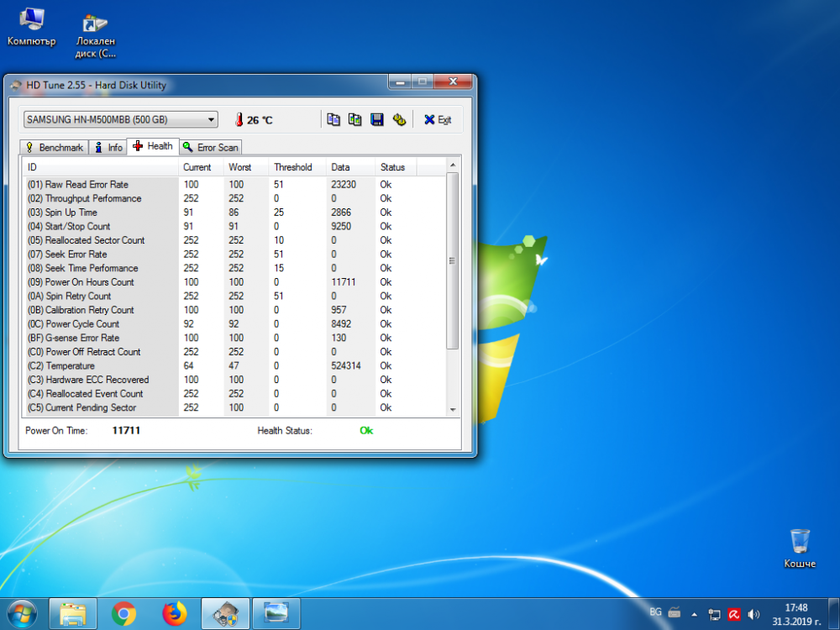Click the green Health Status Ok text
Screen dimensions: 840x630
click(x=366, y=430)
